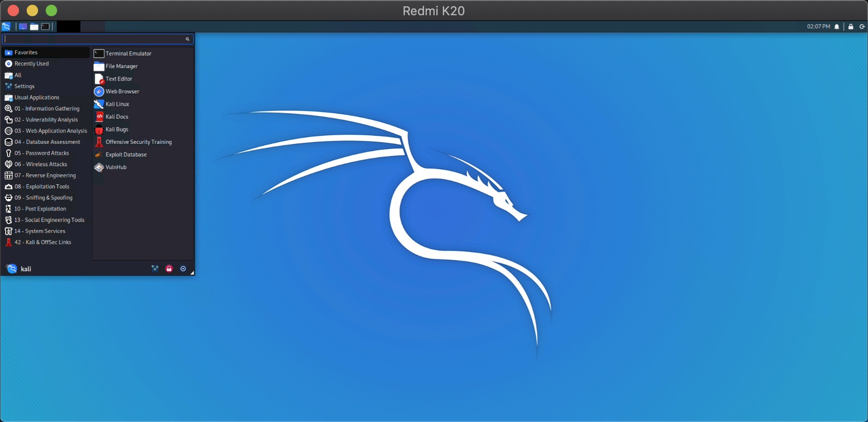Open notifications bell in top panel

tap(837, 27)
